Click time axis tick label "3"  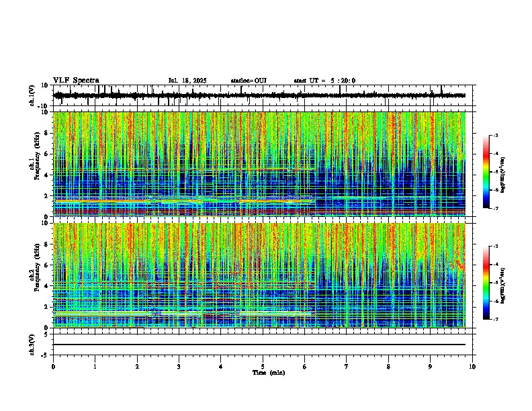(x=179, y=367)
